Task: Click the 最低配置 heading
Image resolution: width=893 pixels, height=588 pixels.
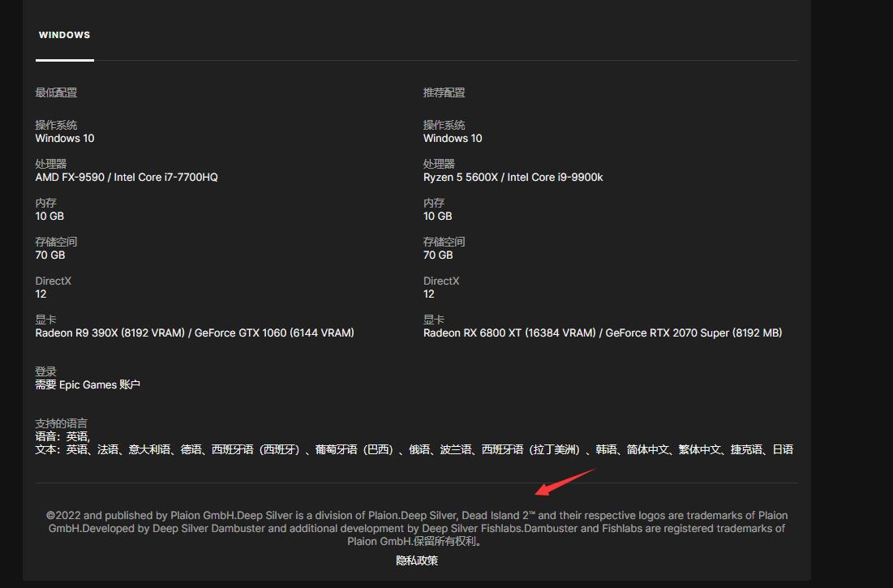Action: pyautogui.click(x=56, y=92)
